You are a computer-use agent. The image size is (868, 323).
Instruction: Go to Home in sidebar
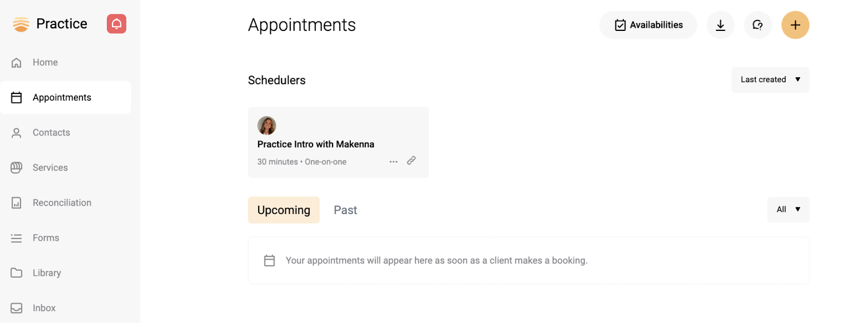pyautogui.click(x=66, y=62)
